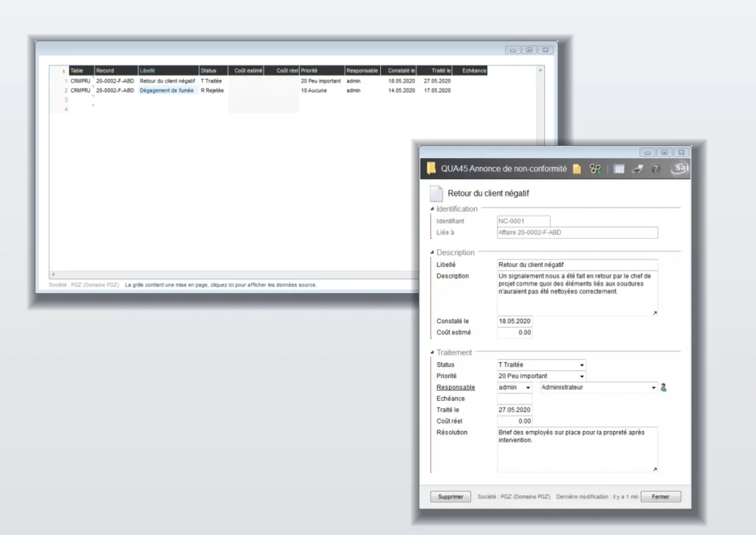This screenshot has height=535, width=756.
Task: Open the admin responsable code dropdown
Action: 528,387
